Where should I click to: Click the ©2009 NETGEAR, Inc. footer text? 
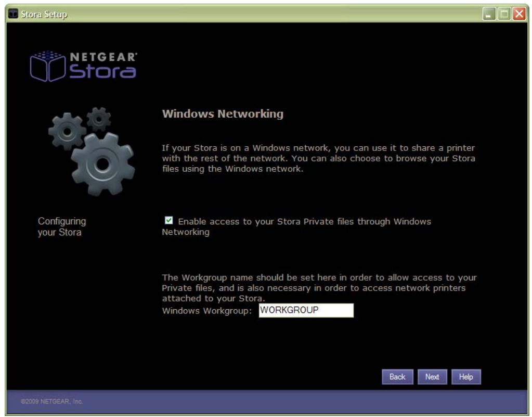tap(51, 401)
